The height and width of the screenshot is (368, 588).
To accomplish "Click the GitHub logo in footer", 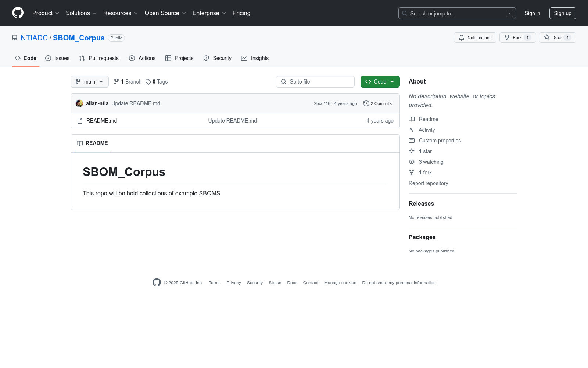I will (157, 282).
